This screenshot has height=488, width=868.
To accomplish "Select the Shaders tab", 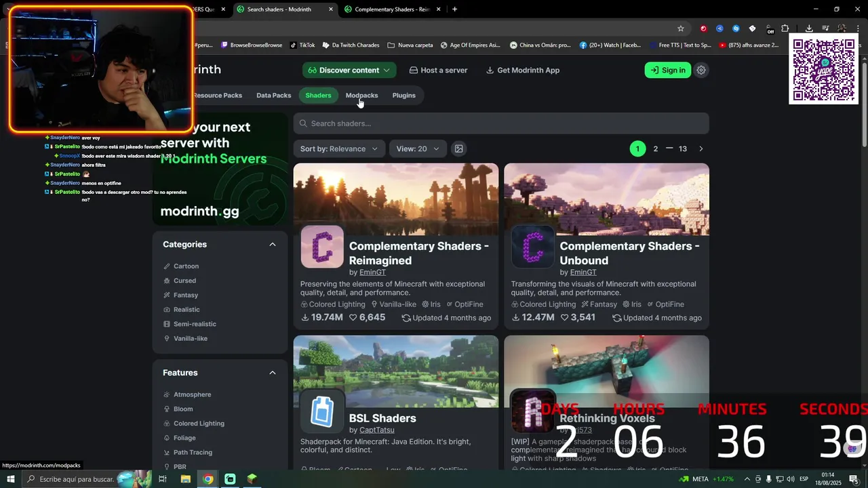I will tap(318, 96).
